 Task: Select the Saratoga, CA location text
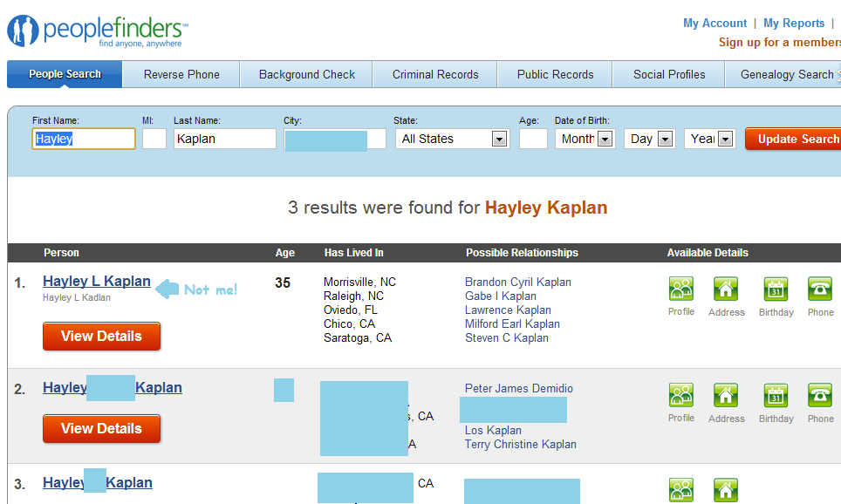pos(358,337)
